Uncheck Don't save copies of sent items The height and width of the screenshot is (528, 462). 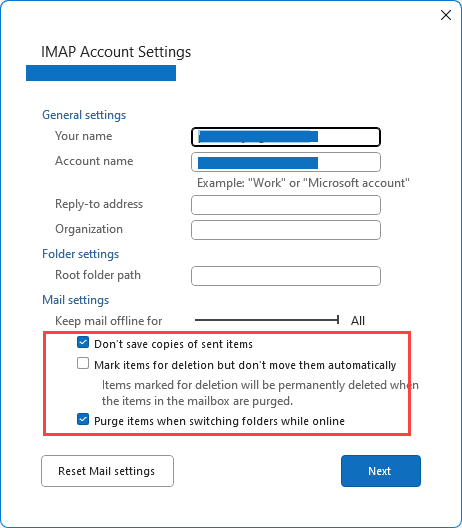click(x=83, y=342)
